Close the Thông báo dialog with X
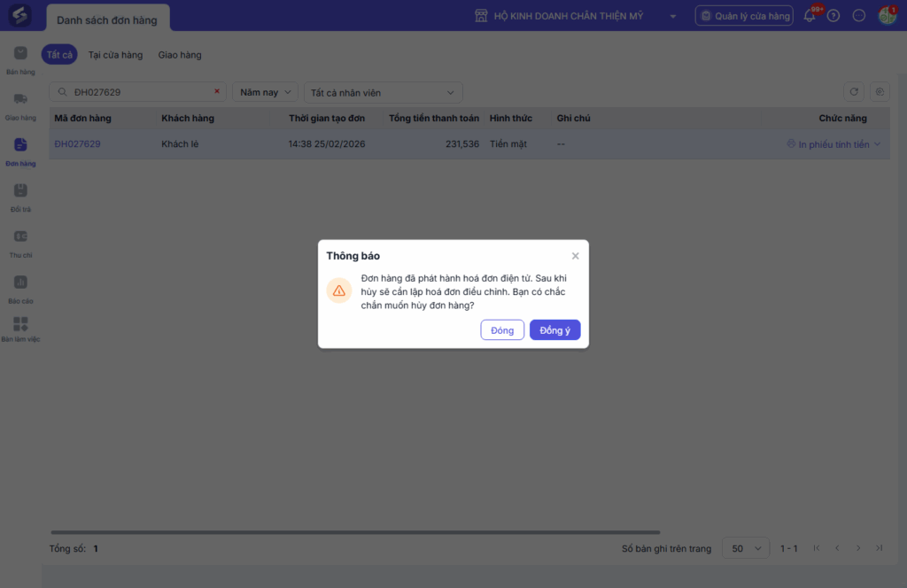Image resolution: width=907 pixels, height=588 pixels. click(575, 256)
